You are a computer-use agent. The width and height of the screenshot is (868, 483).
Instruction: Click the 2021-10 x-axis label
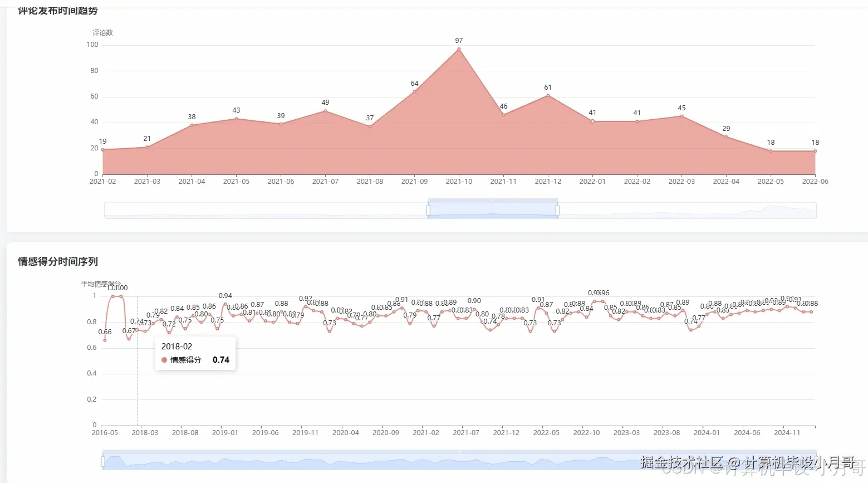coord(459,182)
